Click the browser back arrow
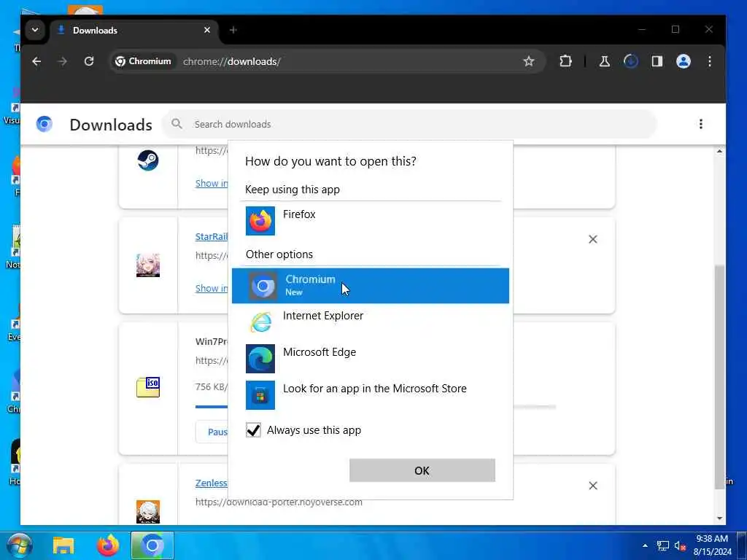This screenshot has width=747, height=560. point(36,61)
